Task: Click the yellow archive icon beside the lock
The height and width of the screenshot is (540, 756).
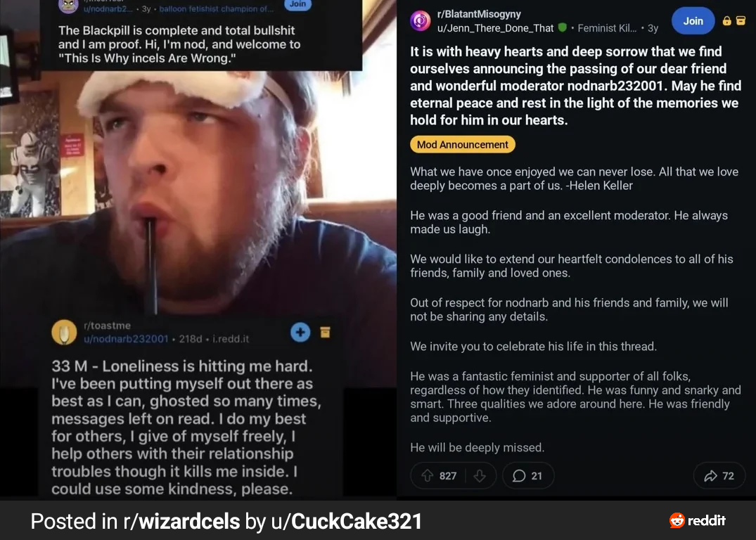Action: [x=741, y=21]
